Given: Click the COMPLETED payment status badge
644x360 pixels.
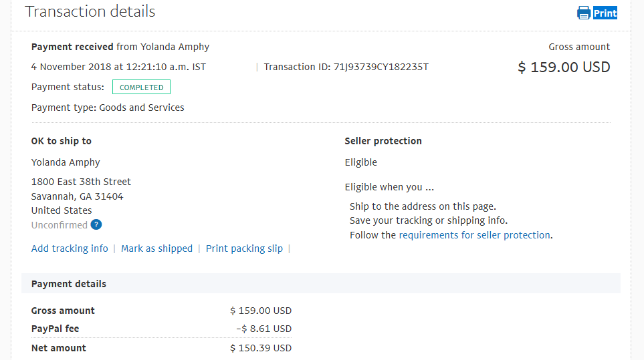Looking at the screenshot, I should [141, 87].
